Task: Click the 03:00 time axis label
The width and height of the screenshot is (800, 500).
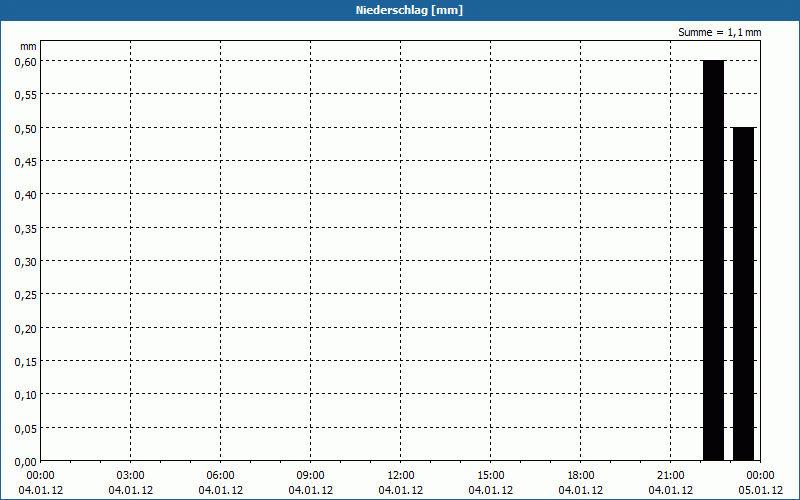Action: 131,475
